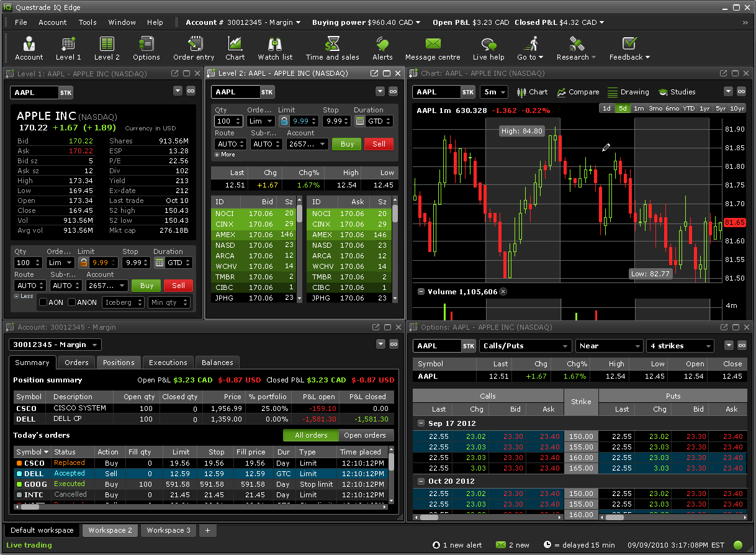The image size is (756, 555).
Task: Expand the Calls/Puts dropdown
Action: tap(525, 346)
